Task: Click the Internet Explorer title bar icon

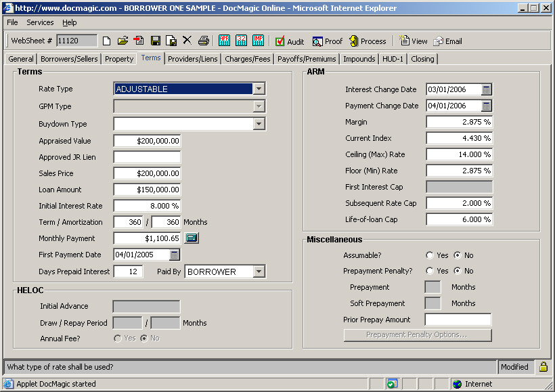Action: (x=8, y=8)
